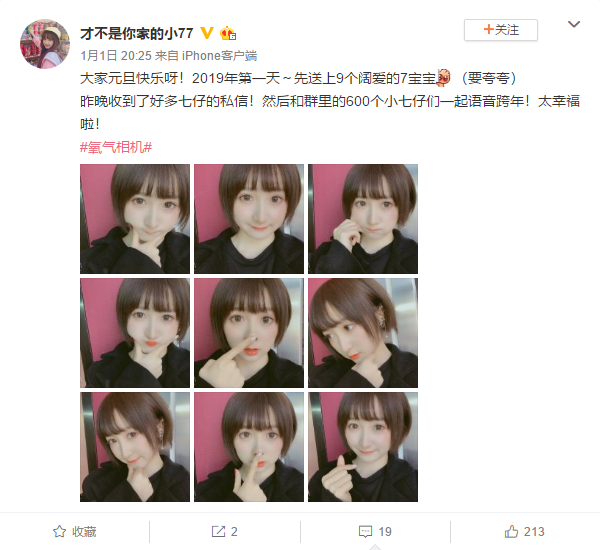Click the 收藏 favorites label

[x=84, y=532]
